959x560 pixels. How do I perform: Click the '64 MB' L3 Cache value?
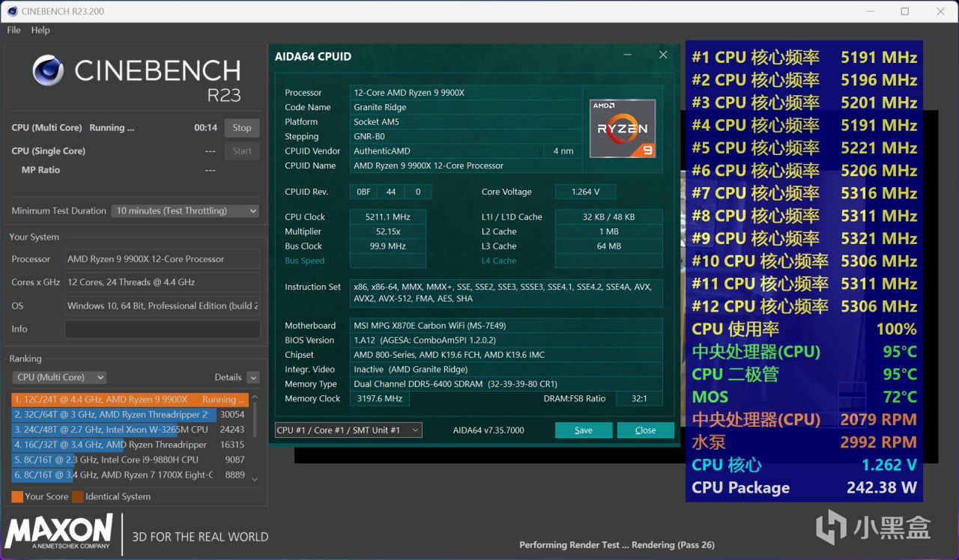coord(609,246)
